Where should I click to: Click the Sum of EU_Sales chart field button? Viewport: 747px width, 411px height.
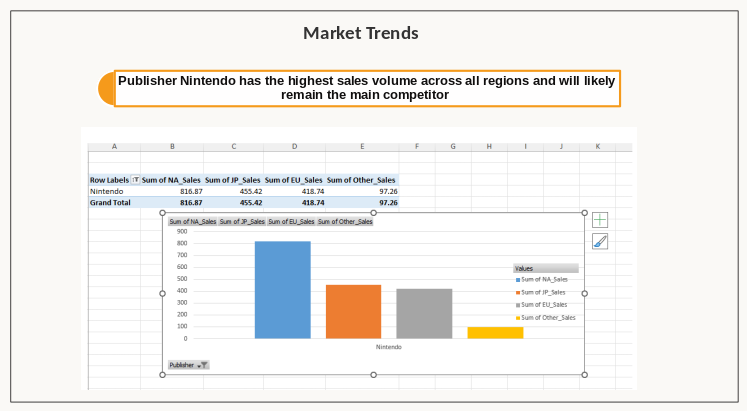(x=291, y=221)
